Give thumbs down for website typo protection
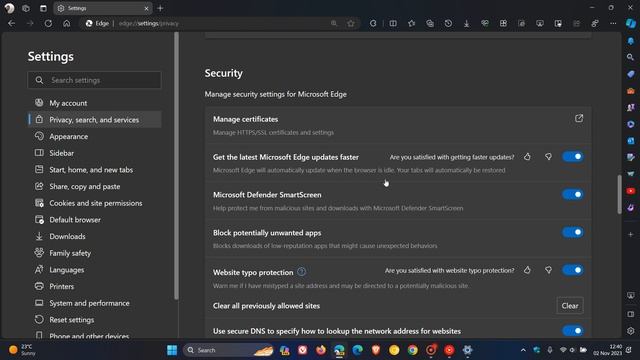Image resolution: width=640 pixels, height=360 pixels. (548, 270)
